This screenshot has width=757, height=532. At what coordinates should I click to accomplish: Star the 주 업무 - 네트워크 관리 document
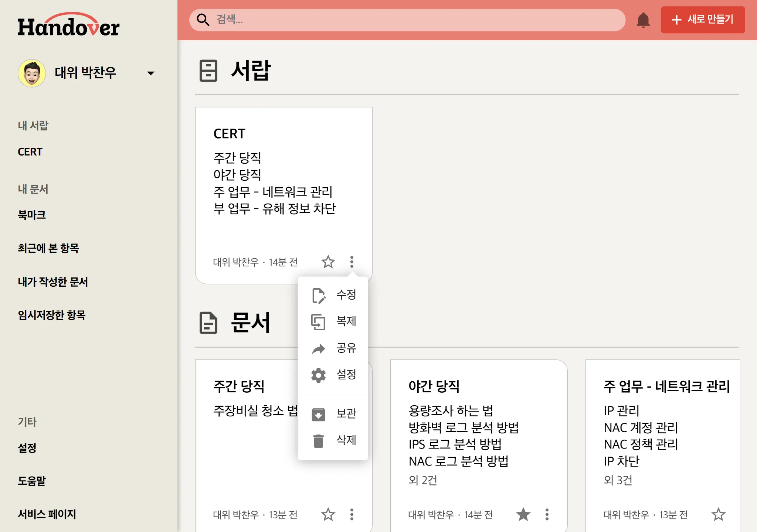click(718, 514)
